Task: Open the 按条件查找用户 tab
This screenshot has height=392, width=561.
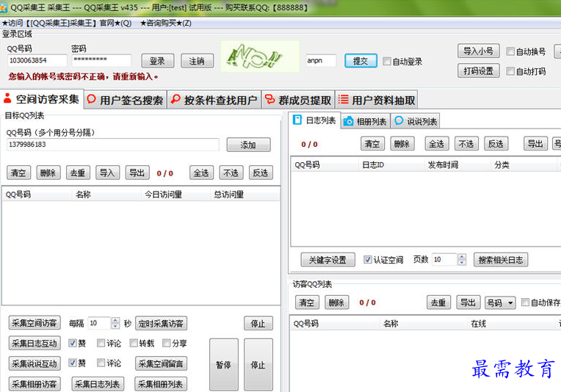Action: click(214, 100)
